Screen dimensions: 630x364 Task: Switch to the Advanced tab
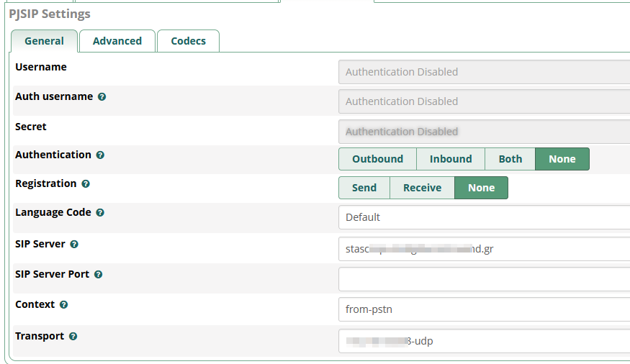(x=117, y=41)
